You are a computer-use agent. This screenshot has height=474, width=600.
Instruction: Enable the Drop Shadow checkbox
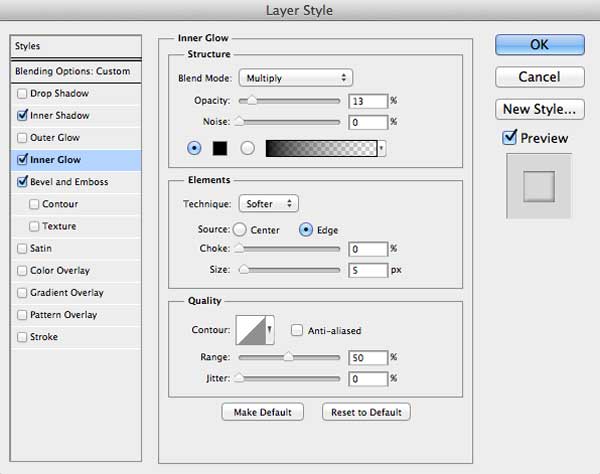(x=22, y=93)
